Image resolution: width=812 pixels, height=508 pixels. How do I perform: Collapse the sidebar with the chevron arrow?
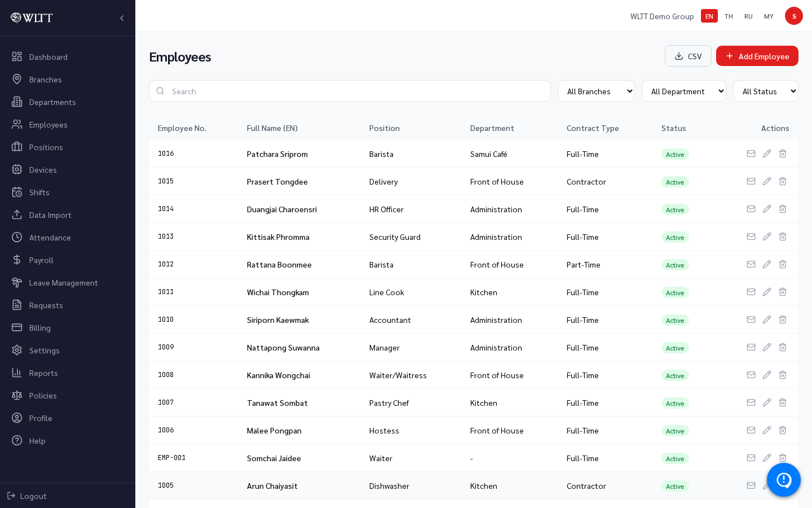click(x=122, y=18)
